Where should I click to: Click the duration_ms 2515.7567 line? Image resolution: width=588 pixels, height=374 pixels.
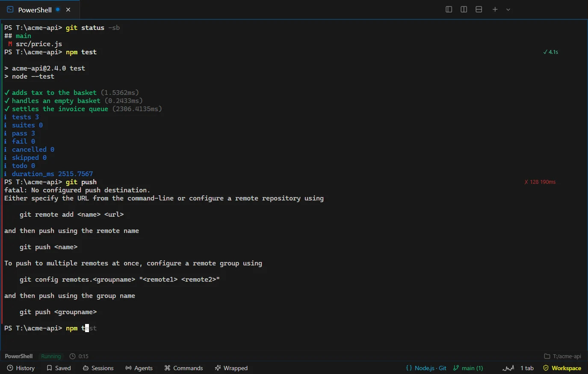pos(48,174)
